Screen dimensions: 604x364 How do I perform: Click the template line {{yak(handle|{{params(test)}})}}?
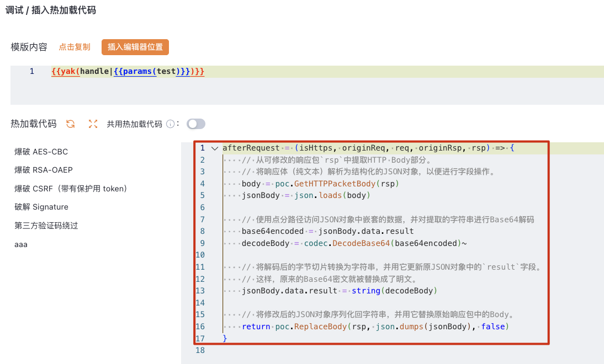[128, 71]
